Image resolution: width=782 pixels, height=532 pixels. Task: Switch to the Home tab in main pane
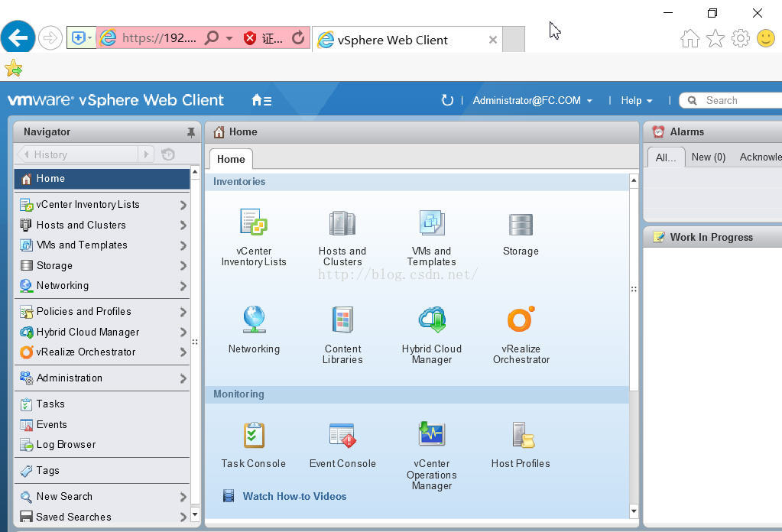click(231, 159)
